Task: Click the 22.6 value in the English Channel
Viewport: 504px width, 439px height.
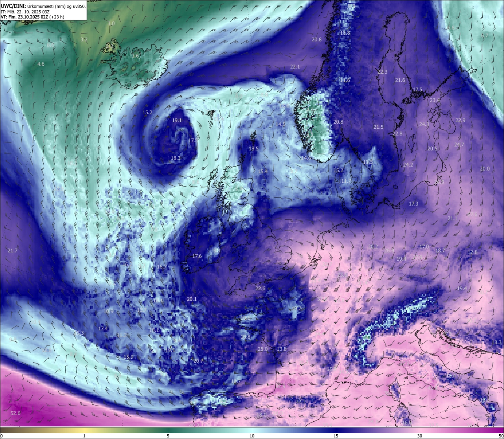Action: (260, 289)
